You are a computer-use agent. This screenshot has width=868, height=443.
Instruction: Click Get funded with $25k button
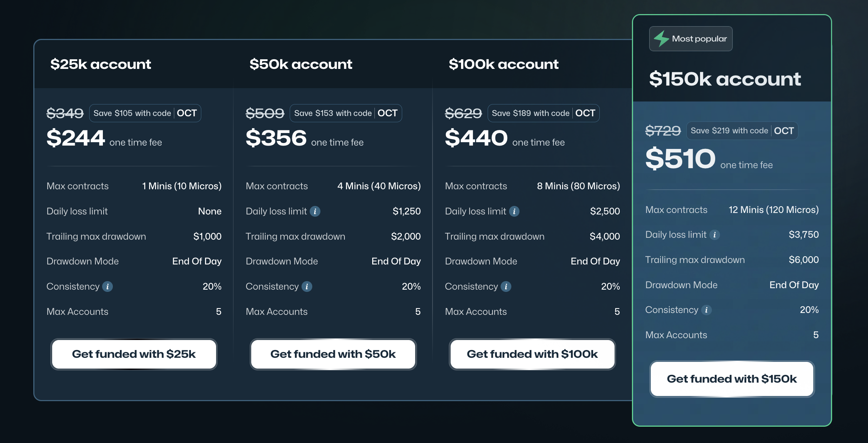click(x=134, y=354)
